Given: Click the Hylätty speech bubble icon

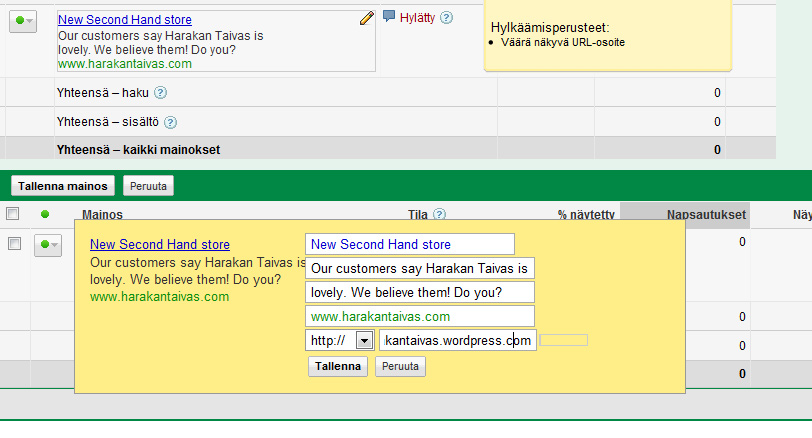Looking at the screenshot, I should tap(390, 17).
